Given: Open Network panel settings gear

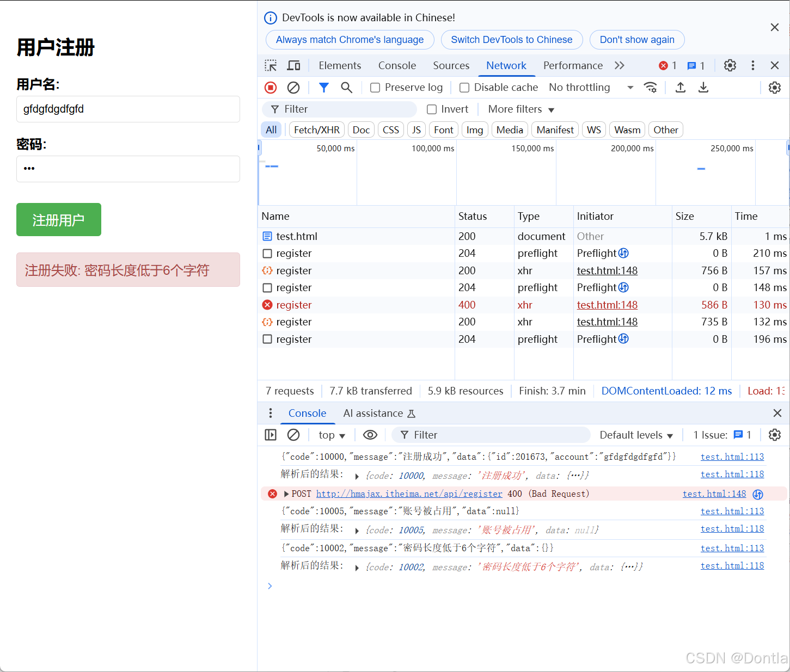Looking at the screenshot, I should 775,88.
